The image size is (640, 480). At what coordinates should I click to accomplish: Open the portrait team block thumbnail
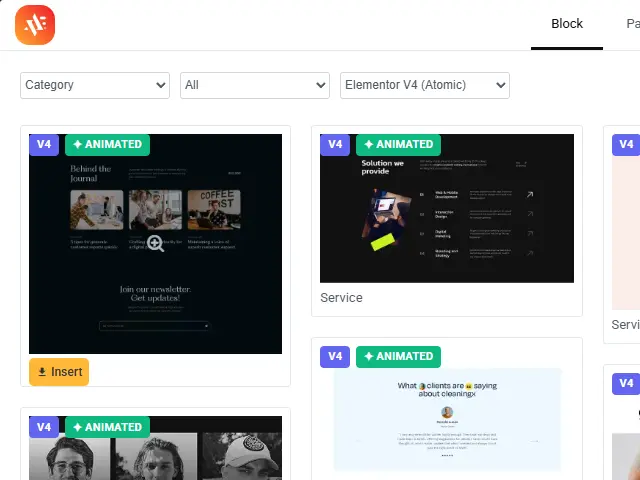(155, 448)
